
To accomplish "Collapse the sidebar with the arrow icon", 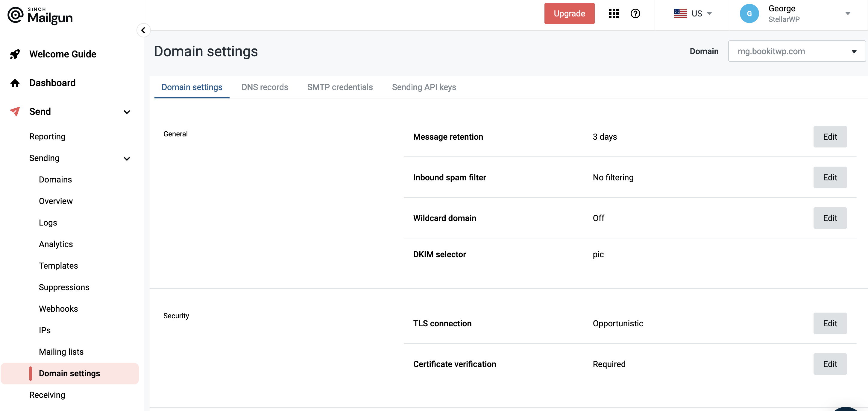I will point(144,30).
